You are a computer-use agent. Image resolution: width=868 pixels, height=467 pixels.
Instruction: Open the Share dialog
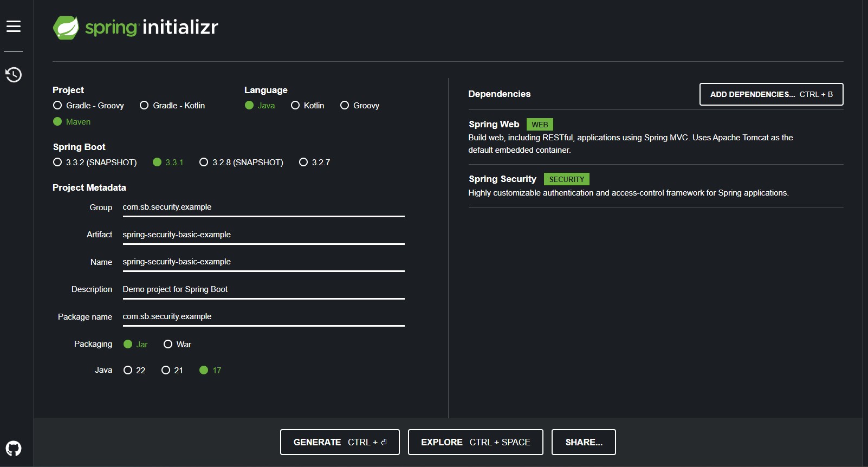(x=584, y=442)
